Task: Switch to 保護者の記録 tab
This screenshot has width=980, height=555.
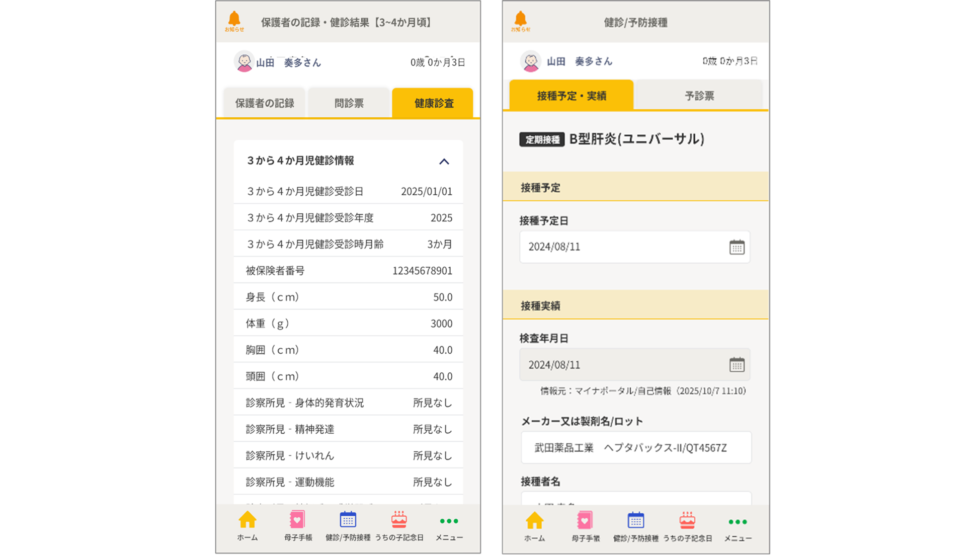Action: [x=265, y=103]
